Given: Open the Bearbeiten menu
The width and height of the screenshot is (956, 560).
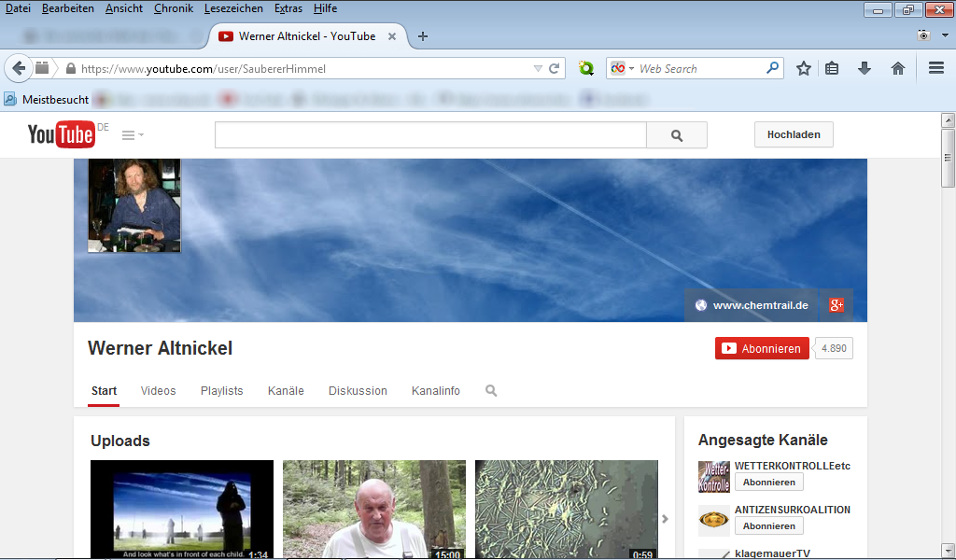Looking at the screenshot, I should pos(67,8).
